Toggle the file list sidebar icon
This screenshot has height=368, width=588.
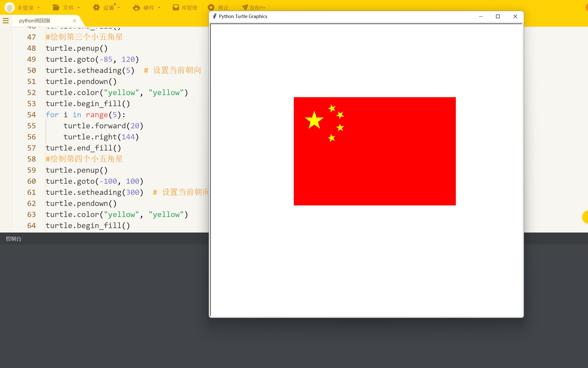(x=6, y=21)
